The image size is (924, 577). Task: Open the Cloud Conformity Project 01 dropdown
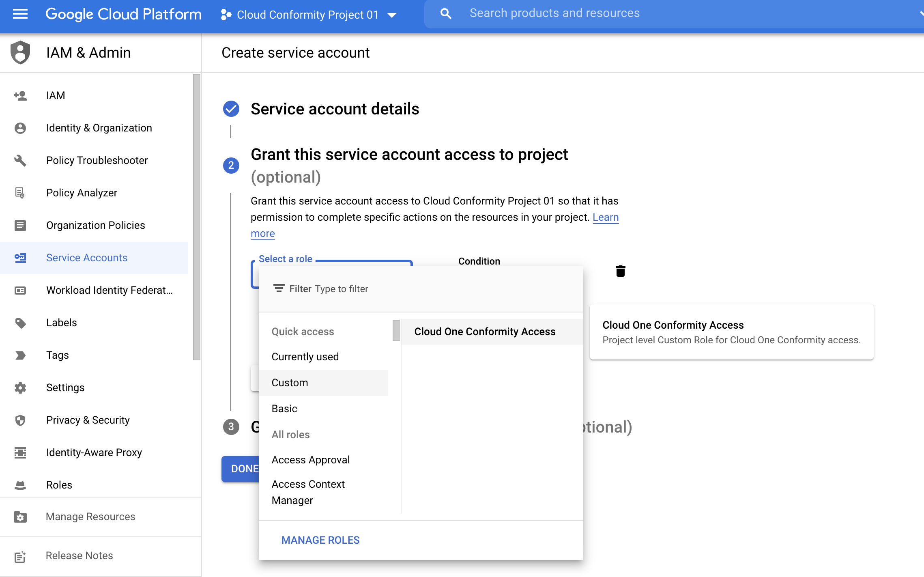308,15
